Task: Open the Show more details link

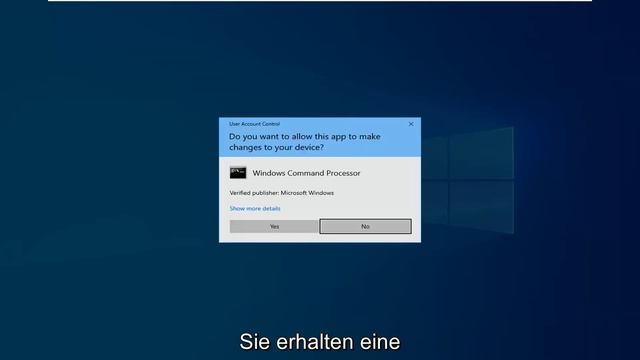Action: (x=255, y=209)
